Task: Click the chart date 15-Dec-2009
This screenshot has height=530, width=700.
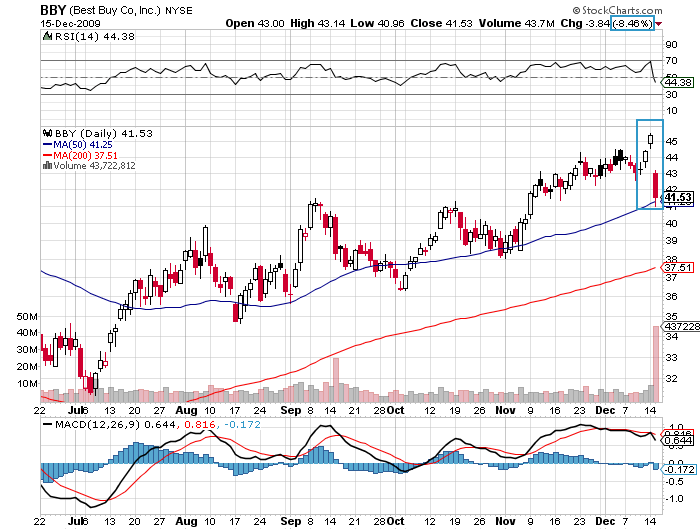Action: [71, 24]
